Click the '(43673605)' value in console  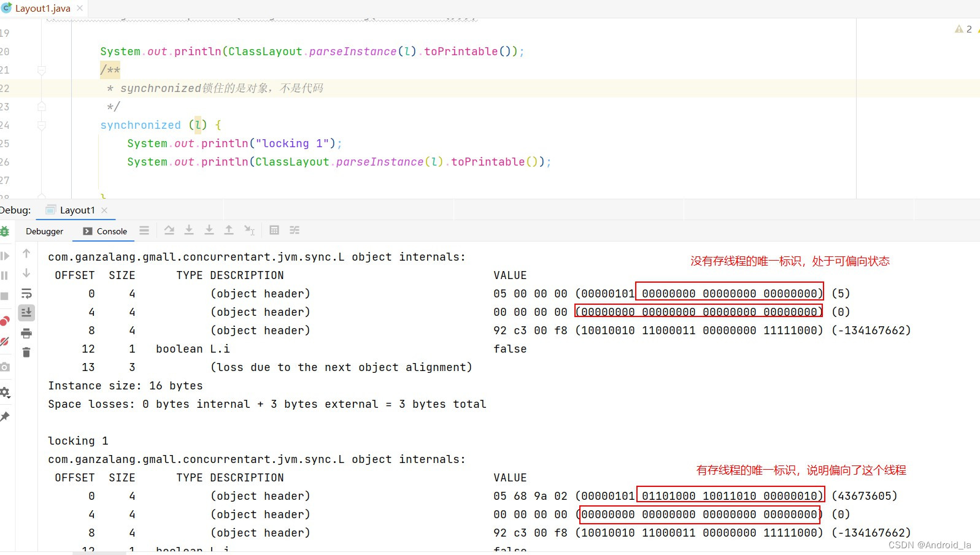click(x=865, y=496)
